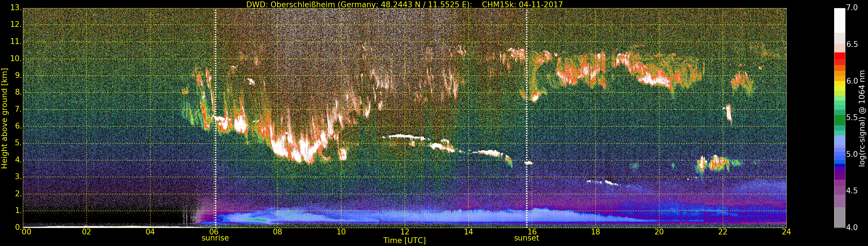Click the colorbar tick label '4.0'
The width and height of the screenshot is (868, 246).
852,227
